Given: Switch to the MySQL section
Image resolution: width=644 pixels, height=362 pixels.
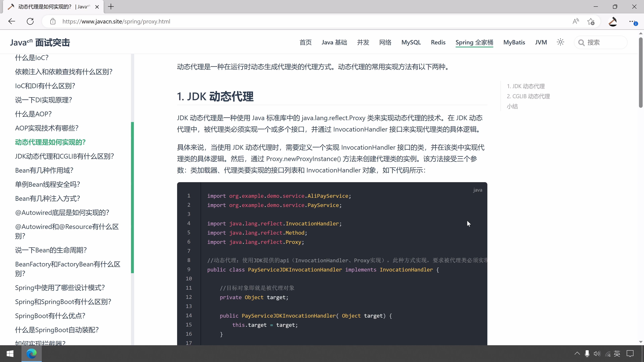Looking at the screenshot, I should 411,42.
